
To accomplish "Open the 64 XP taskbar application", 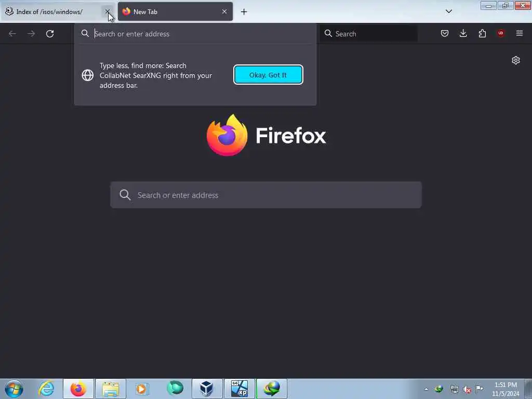I will (239, 389).
